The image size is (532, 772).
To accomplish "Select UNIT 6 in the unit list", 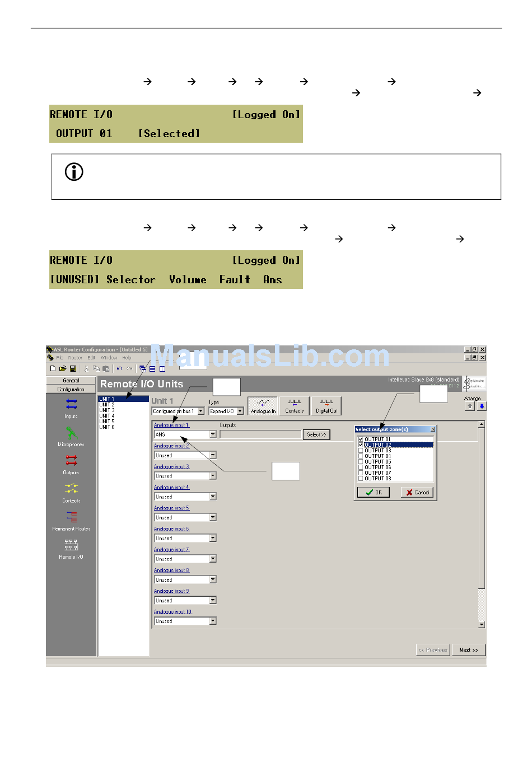I will [x=107, y=427].
